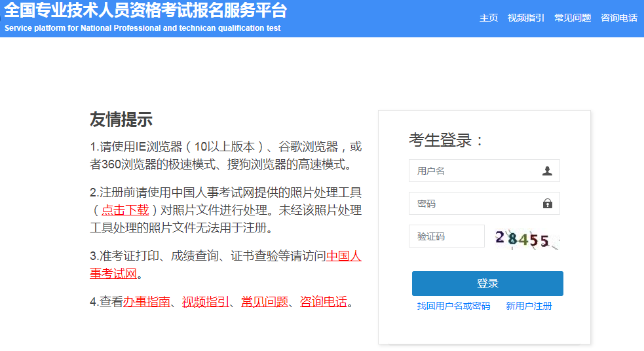Open the red 咨询电话 link in tip 4

tap(324, 302)
